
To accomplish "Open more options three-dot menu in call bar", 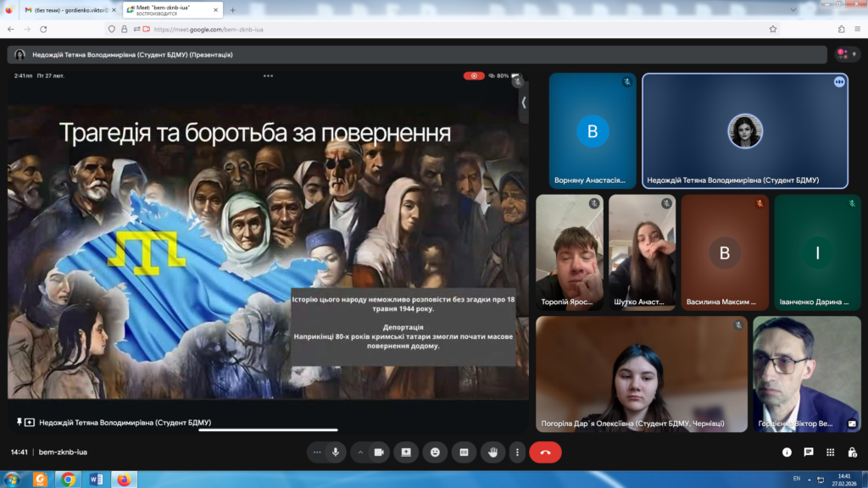I will coord(517,452).
